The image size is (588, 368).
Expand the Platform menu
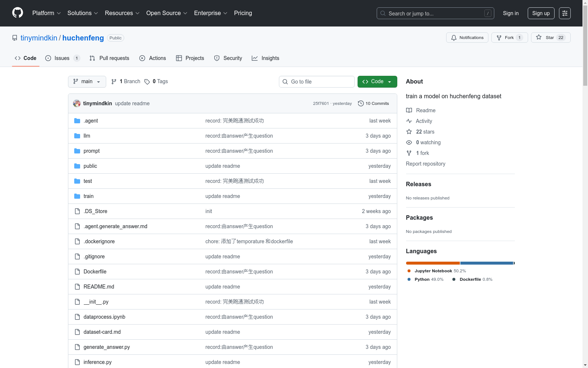point(46,13)
